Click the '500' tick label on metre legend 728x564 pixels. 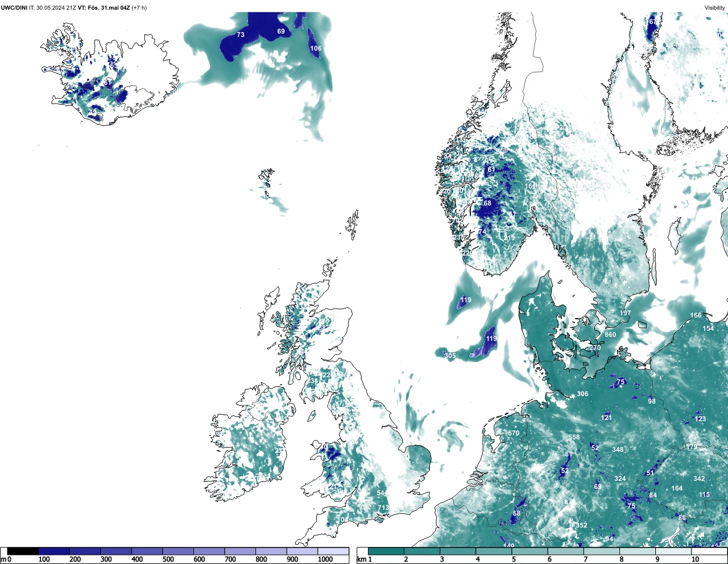pyautogui.click(x=168, y=559)
